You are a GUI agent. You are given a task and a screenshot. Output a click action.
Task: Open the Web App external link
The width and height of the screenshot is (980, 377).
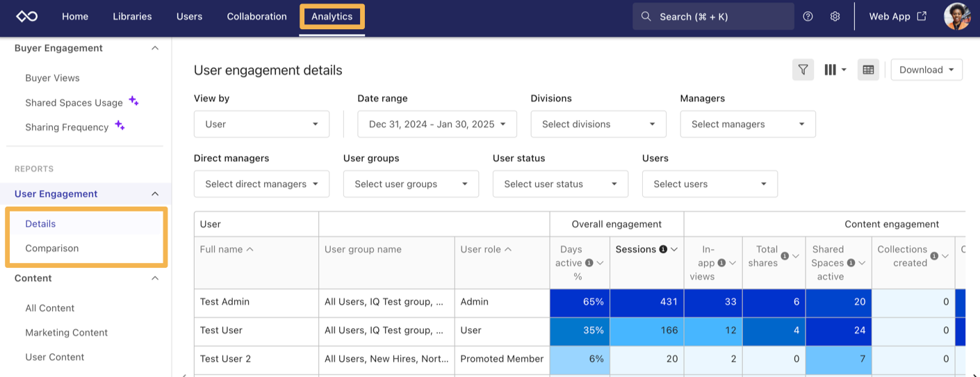897,16
